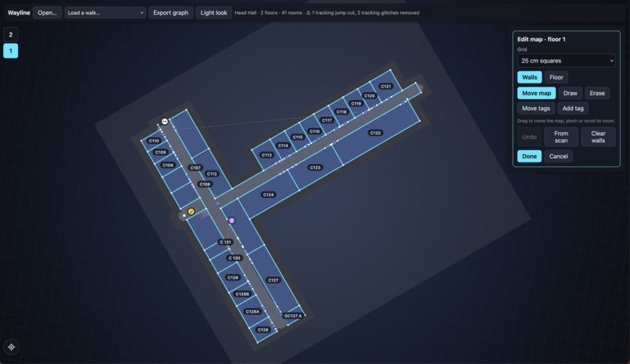Open the Load a walk dropdown
Image resolution: width=630 pixels, height=364 pixels.
click(x=105, y=12)
